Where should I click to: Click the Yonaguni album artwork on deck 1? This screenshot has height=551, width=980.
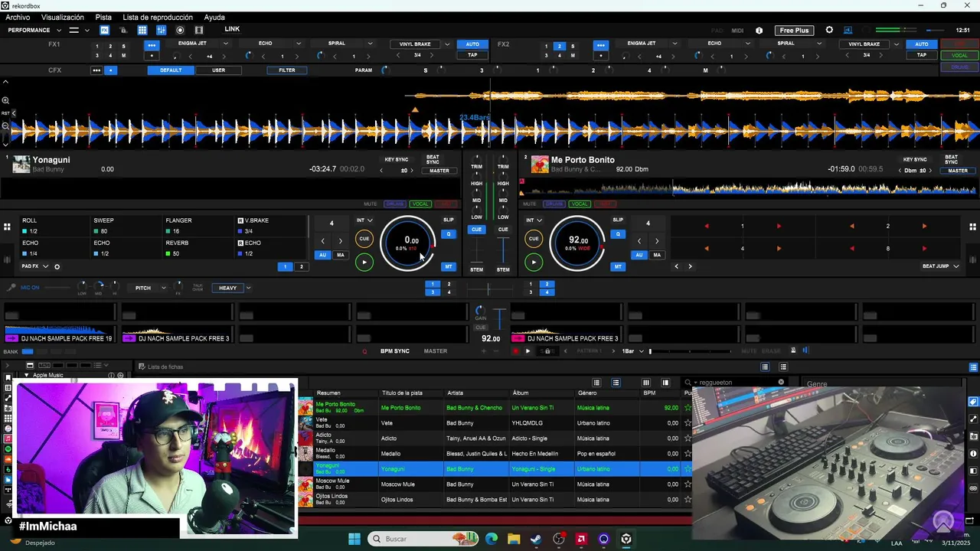(x=21, y=164)
